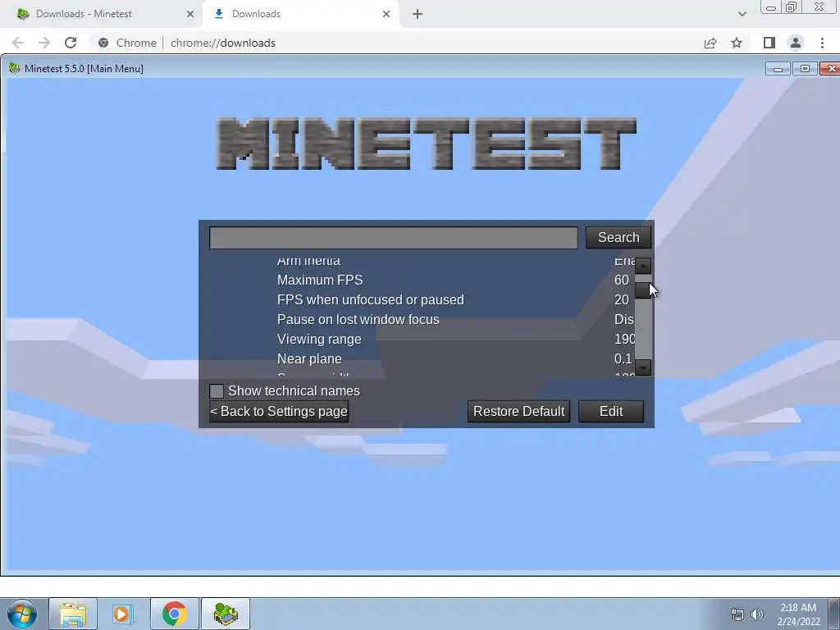Click the Maximum FPS value 60
This screenshot has height=630, width=840.
click(622, 281)
